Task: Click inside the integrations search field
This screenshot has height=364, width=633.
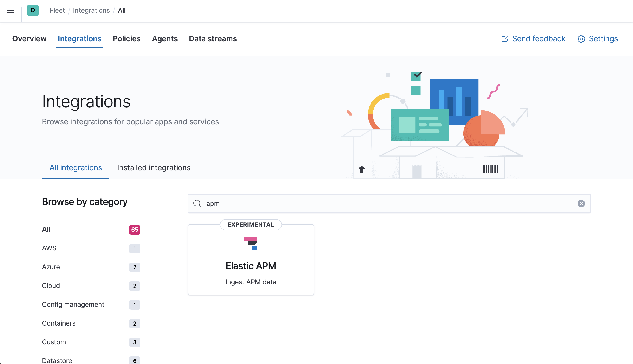Action: (x=350, y=204)
